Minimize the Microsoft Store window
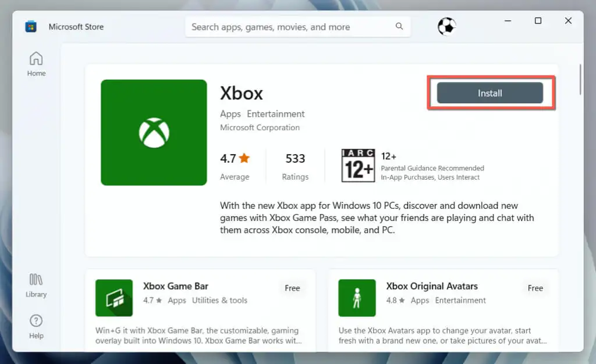The height and width of the screenshot is (364, 596). click(508, 21)
